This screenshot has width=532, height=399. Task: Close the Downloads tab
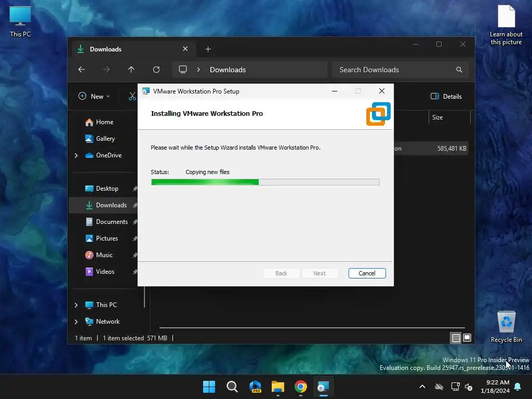point(185,49)
